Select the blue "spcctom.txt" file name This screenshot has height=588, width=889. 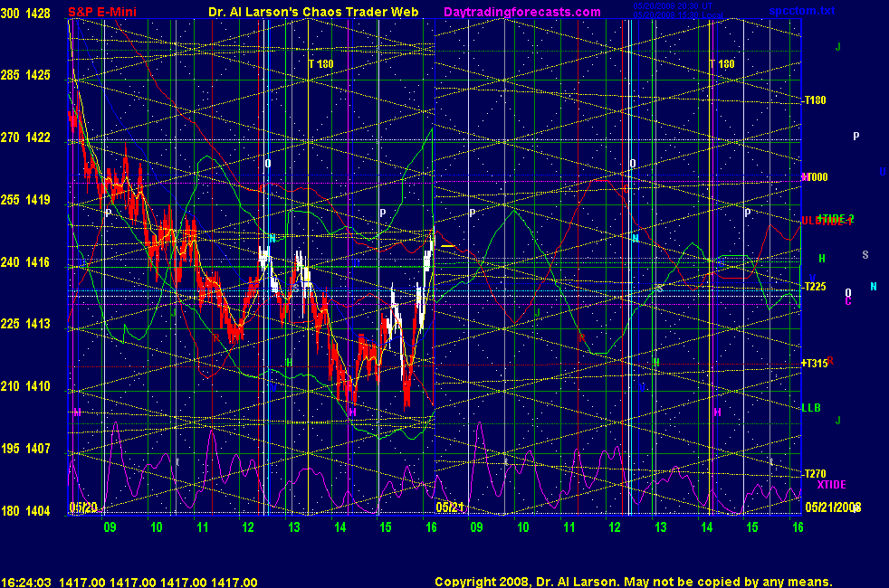802,11
